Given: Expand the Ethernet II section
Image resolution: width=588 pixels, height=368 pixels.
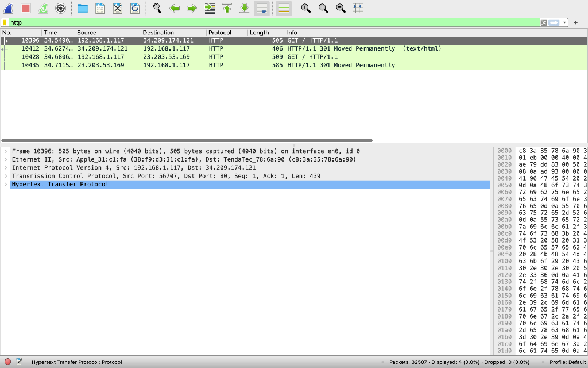Looking at the screenshot, I should 6,159.
